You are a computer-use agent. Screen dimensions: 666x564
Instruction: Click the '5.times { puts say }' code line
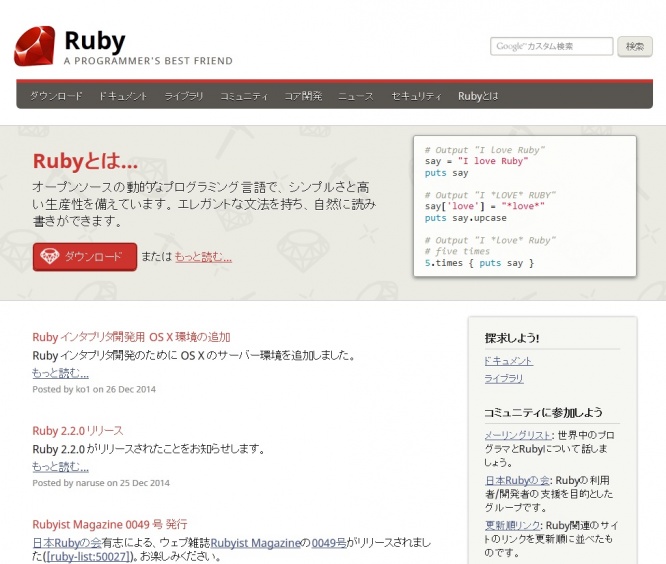(479, 263)
